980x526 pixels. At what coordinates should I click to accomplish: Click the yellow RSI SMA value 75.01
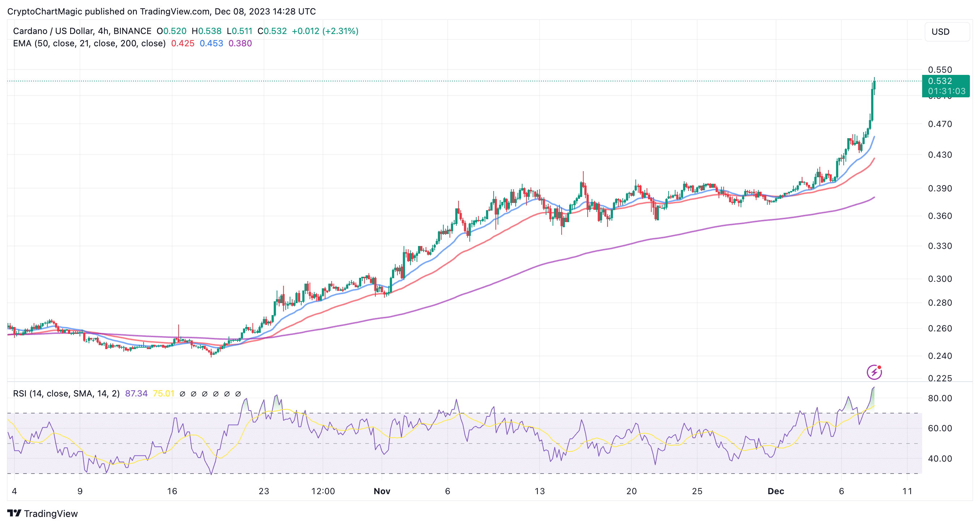click(x=163, y=394)
